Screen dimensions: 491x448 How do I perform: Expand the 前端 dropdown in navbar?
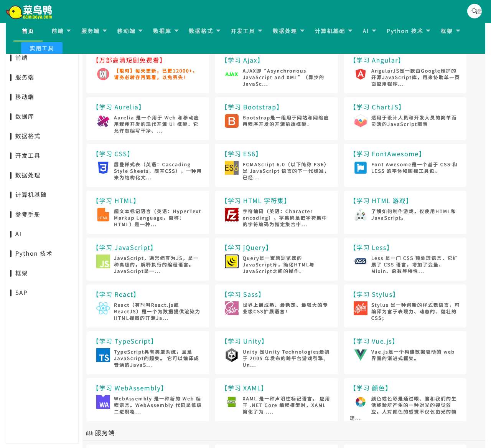click(x=61, y=31)
